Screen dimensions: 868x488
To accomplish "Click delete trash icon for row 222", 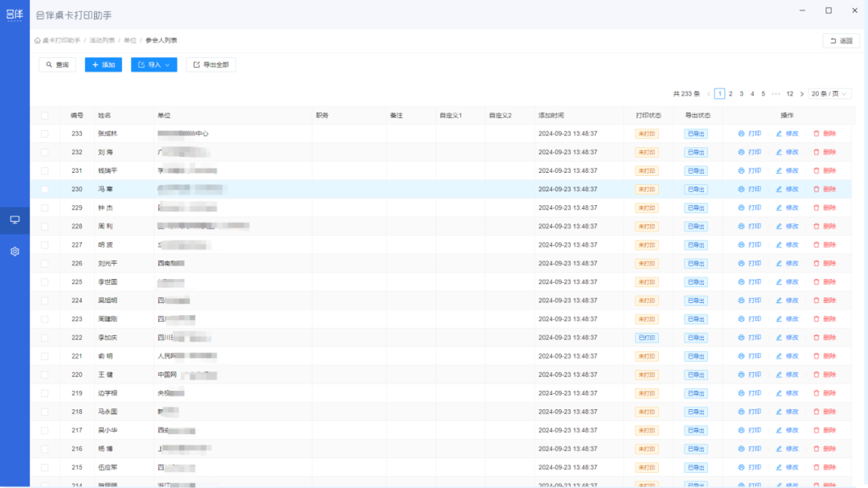I will 816,338.
